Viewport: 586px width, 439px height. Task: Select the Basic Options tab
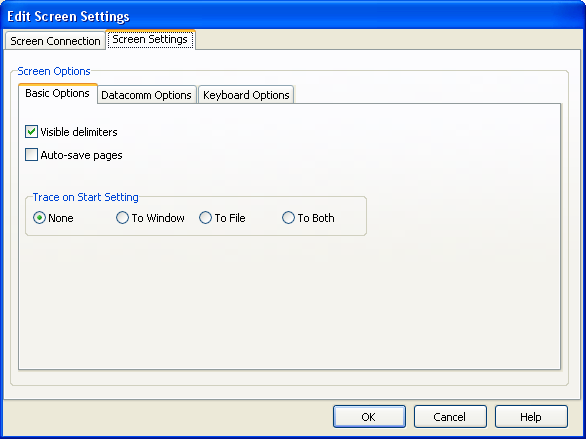pyautogui.click(x=58, y=93)
